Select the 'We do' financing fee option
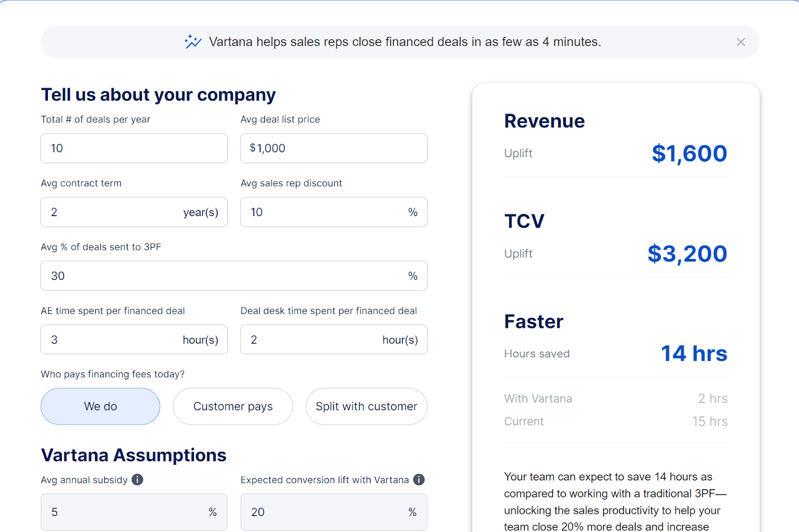The height and width of the screenshot is (532, 799). pos(100,406)
